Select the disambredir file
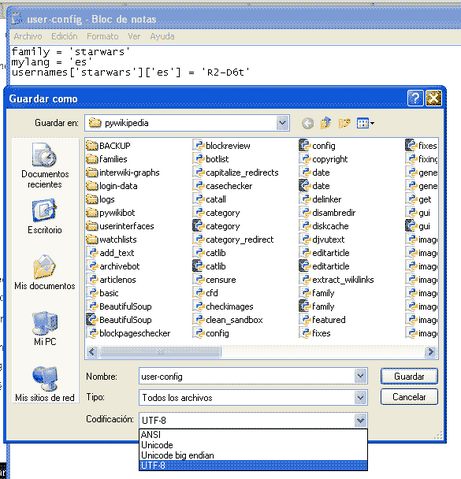This screenshot has height=479, width=461. click(x=327, y=213)
